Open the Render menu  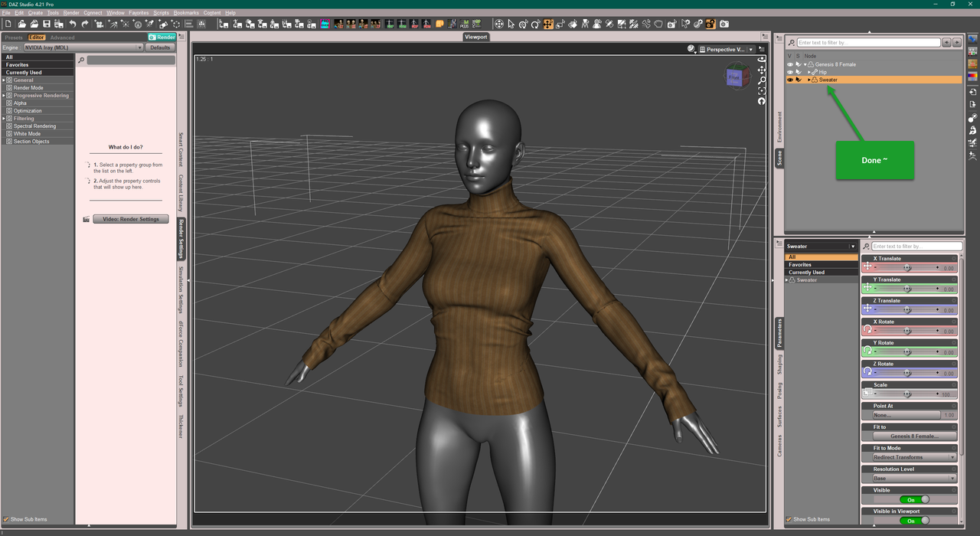point(71,13)
